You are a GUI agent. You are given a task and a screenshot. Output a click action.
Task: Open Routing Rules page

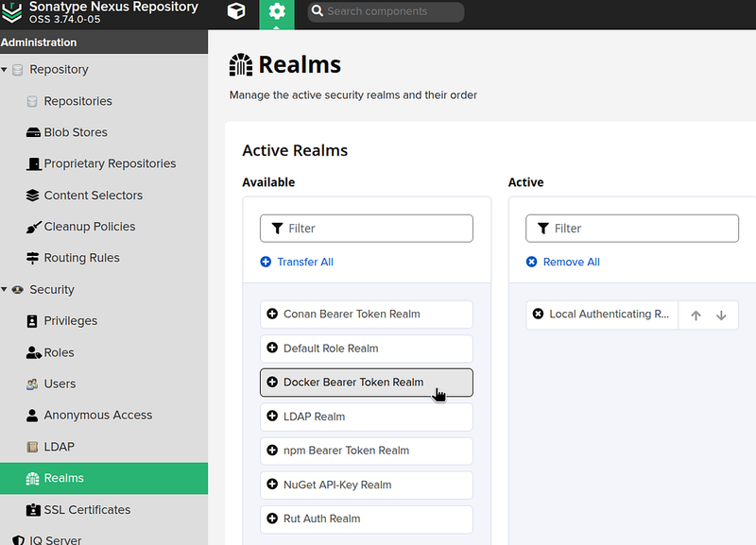pyautogui.click(x=81, y=258)
